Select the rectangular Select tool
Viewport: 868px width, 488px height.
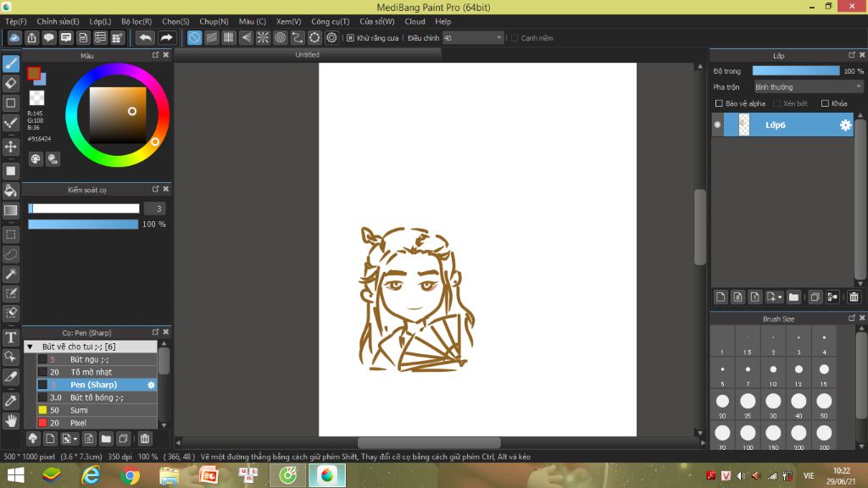tap(10, 235)
